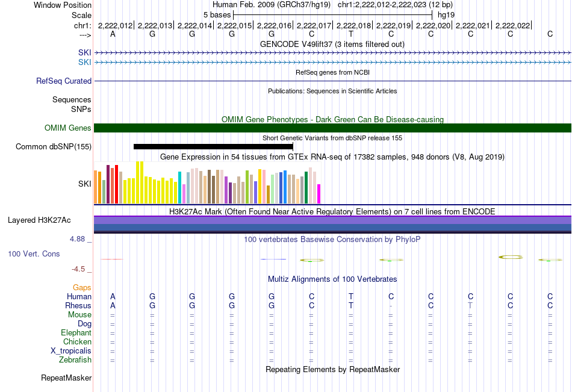Click the chr1: ruler label

tap(82, 25)
